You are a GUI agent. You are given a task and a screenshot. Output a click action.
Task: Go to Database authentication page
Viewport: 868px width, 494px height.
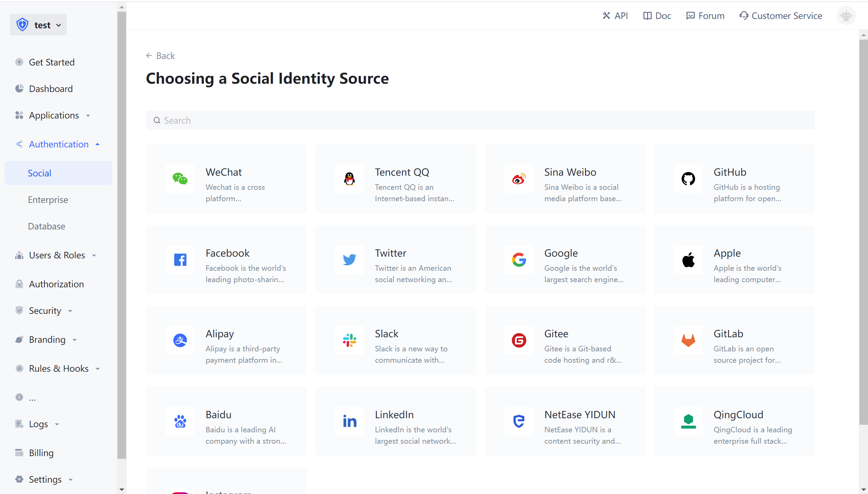pos(46,226)
